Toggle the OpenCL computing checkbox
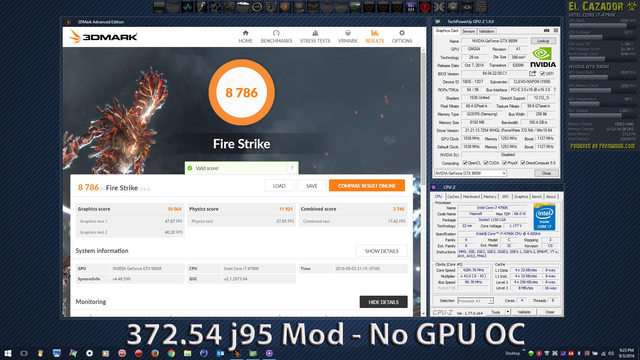The image size is (640, 360). point(464,163)
